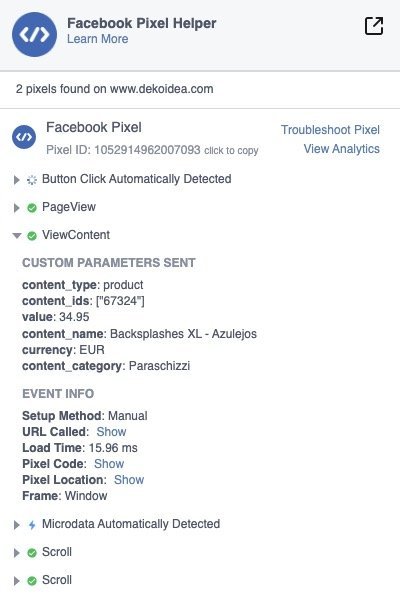Click the Button Click detection spinner icon
Viewport: 400px width, 599px height.
pos(32,180)
